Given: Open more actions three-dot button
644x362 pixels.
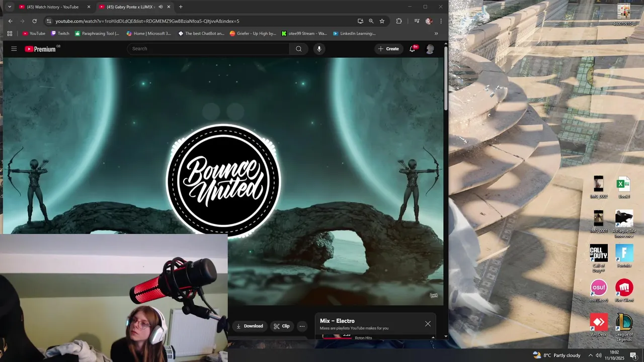Looking at the screenshot, I should (302, 326).
